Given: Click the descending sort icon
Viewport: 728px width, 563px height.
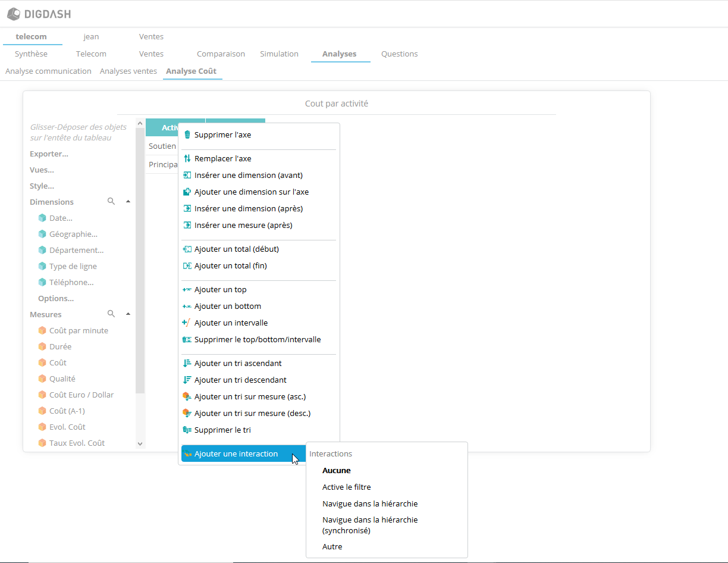Looking at the screenshot, I should pos(187,380).
